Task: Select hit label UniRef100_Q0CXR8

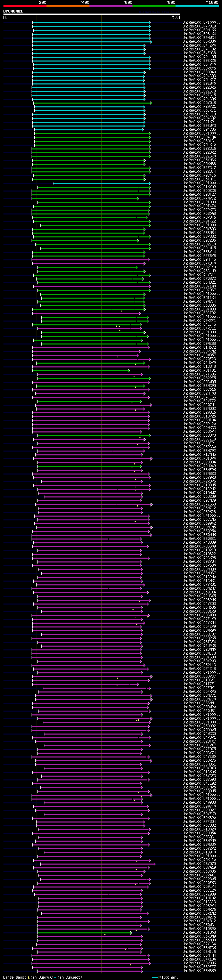Action: [x=199, y=558]
